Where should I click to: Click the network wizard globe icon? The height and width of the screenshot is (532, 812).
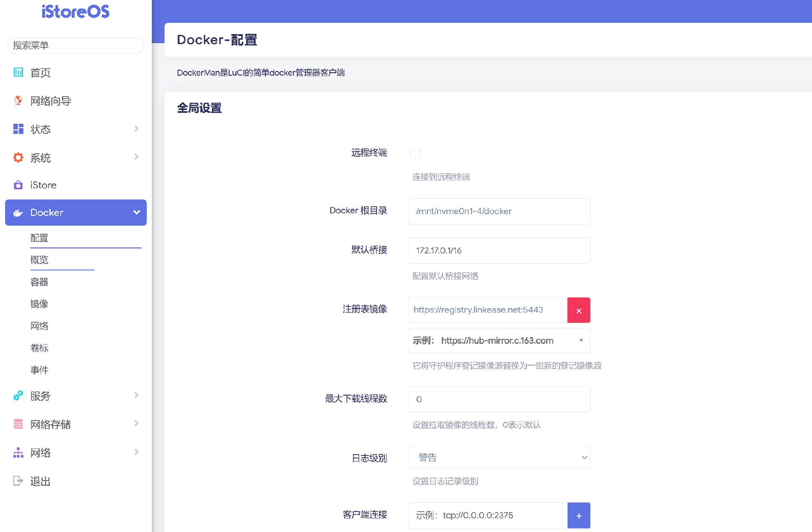[x=18, y=101]
